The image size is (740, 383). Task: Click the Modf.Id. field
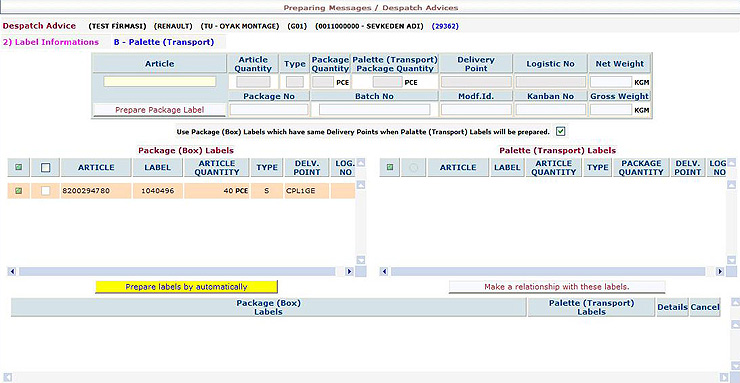point(476,110)
